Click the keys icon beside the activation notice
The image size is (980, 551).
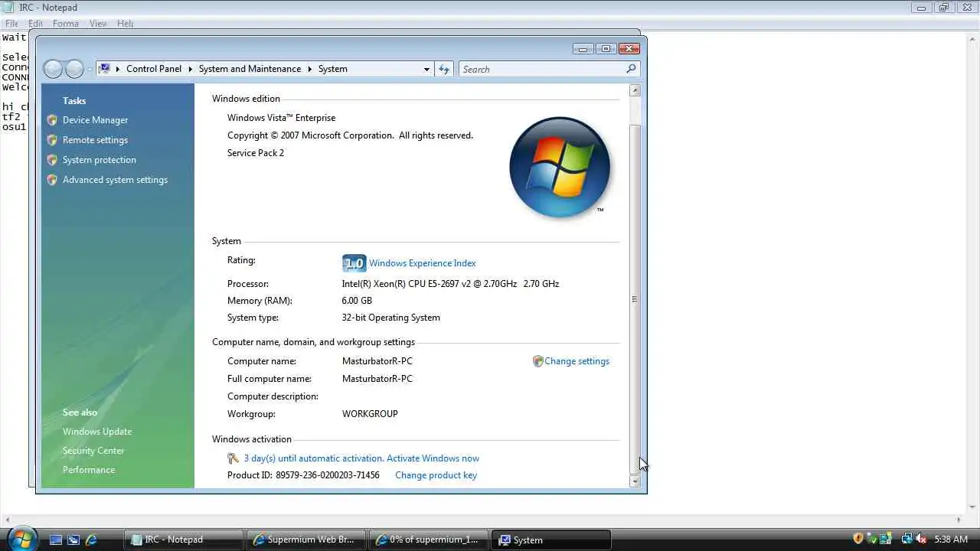tap(234, 458)
